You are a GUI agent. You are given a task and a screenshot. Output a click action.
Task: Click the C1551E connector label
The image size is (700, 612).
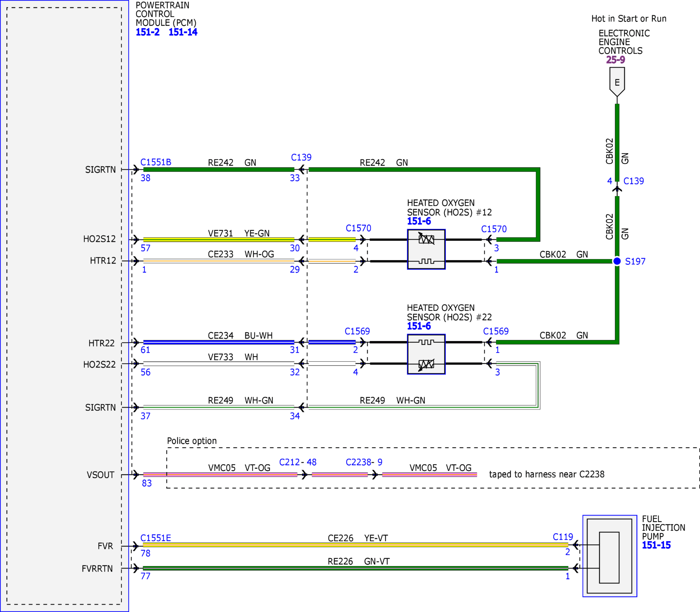tap(156, 538)
